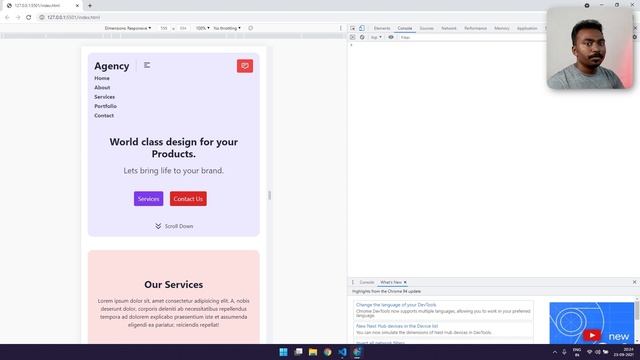The image size is (640, 360).
Task: Open device toolbar three-dot options
Action: (341, 28)
